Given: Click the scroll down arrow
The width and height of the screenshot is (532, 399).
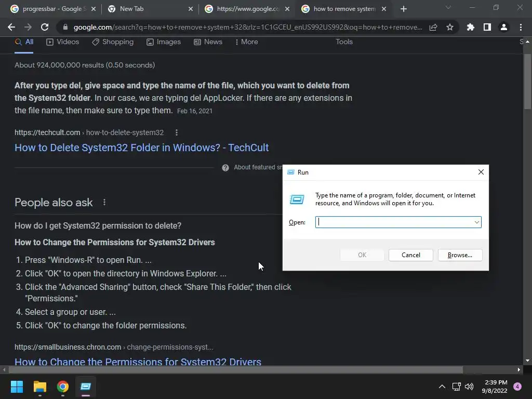Looking at the screenshot, I should click(527, 361).
